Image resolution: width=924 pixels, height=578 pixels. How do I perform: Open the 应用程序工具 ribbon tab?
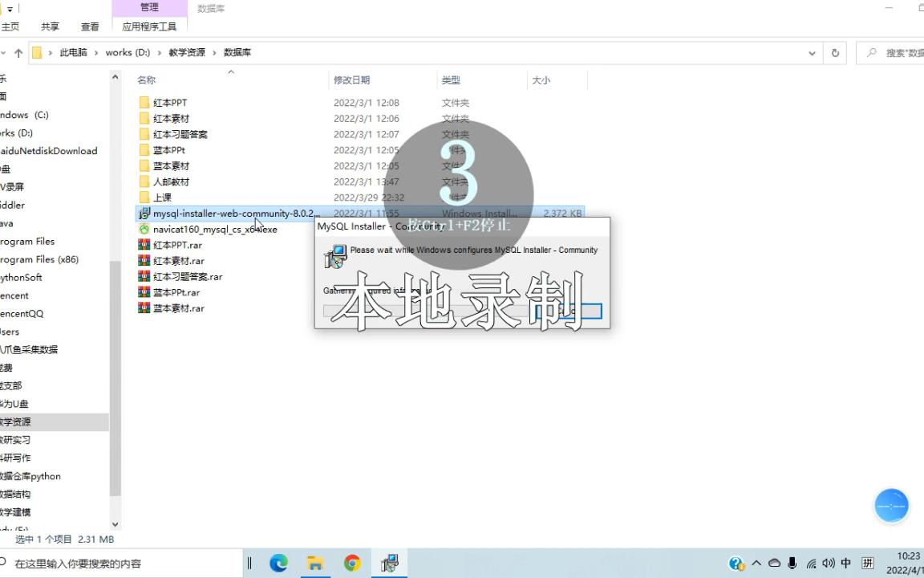pyautogui.click(x=149, y=26)
